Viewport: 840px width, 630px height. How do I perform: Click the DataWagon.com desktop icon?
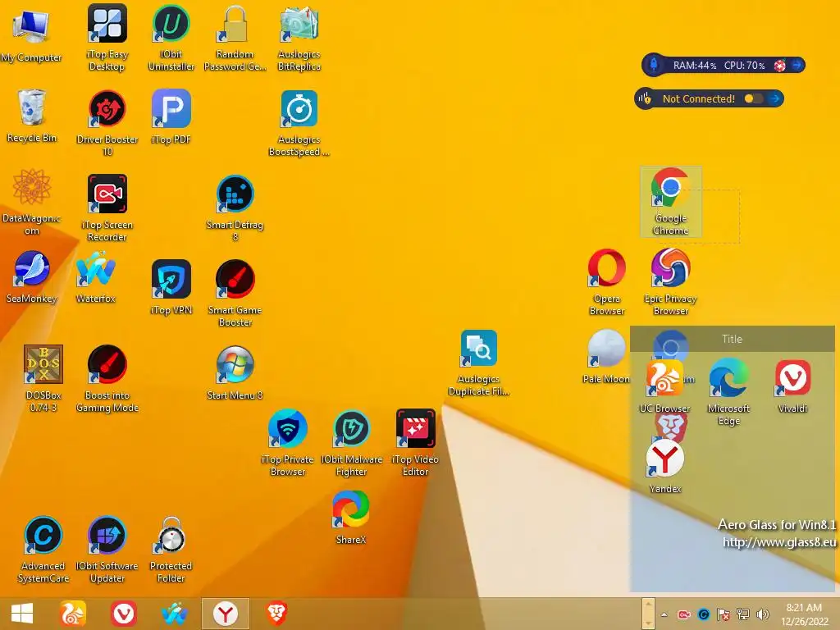point(32,202)
